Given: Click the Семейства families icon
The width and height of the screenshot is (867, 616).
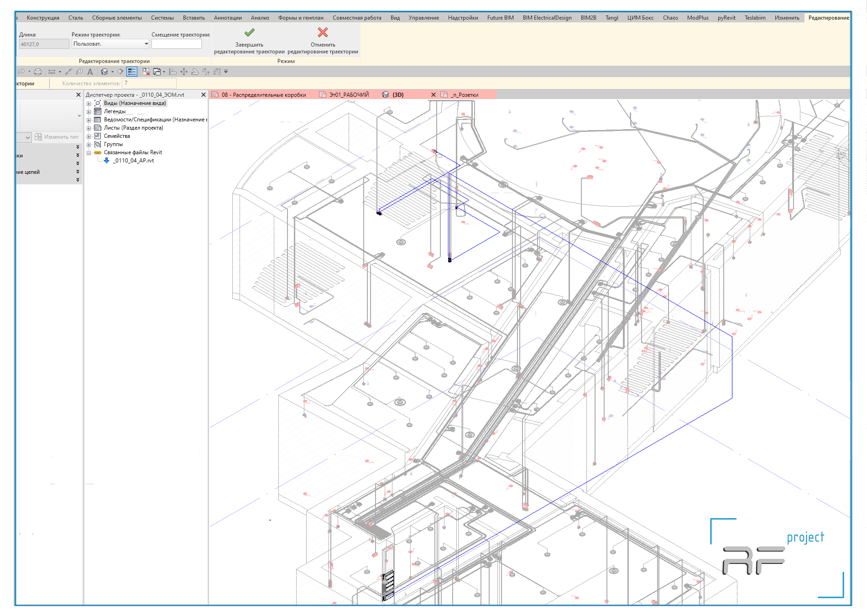Looking at the screenshot, I should [x=98, y=136].
